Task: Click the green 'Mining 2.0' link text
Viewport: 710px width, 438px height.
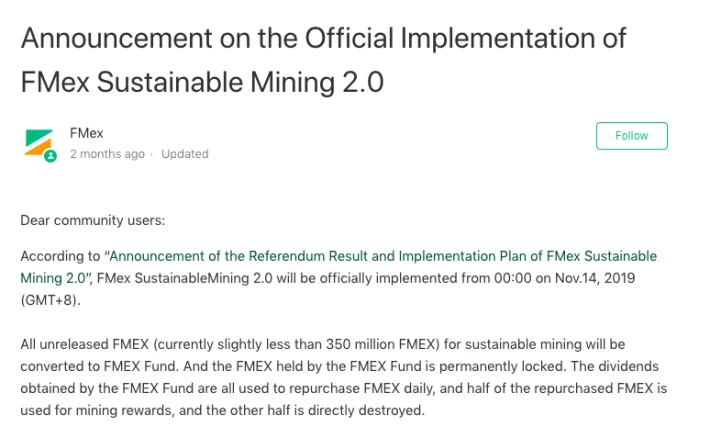Action: coord(53,278)
